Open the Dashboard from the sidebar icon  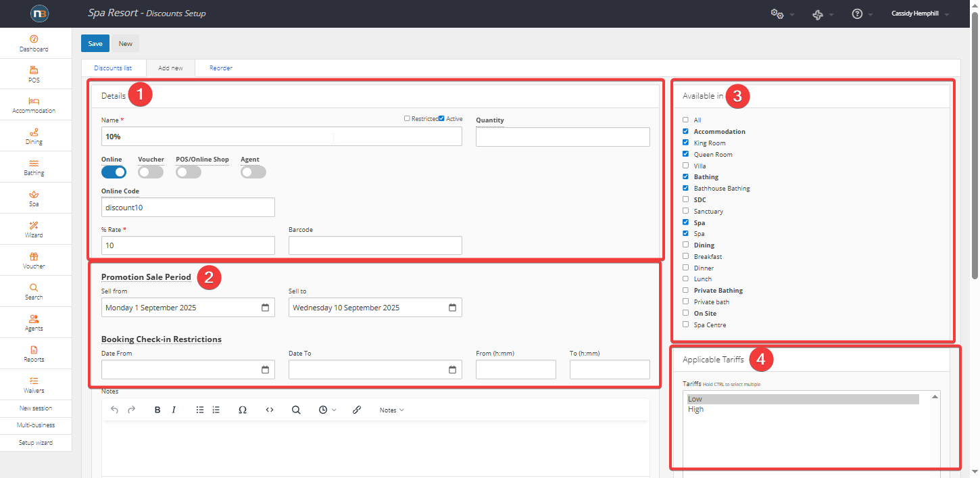click(34, 39)
